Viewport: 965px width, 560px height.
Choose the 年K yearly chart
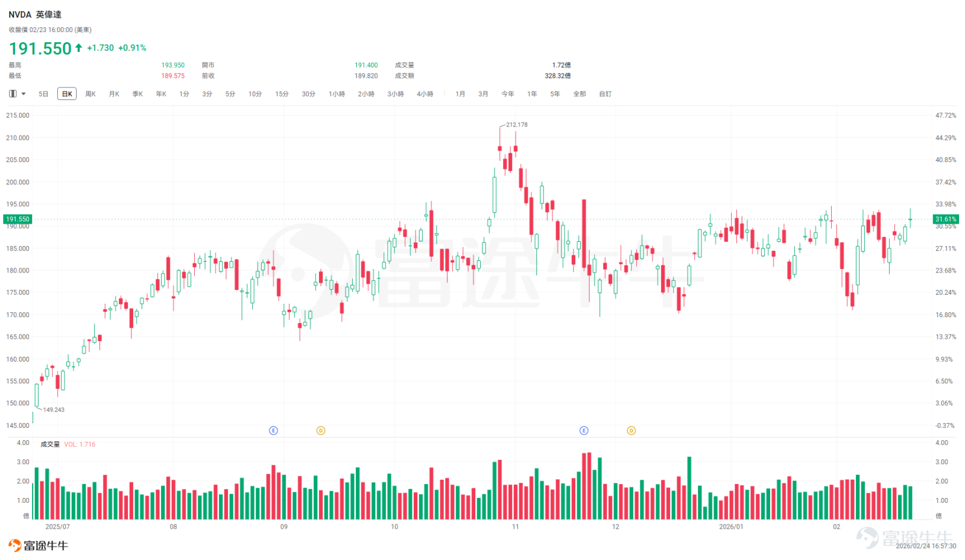(161, 94)
